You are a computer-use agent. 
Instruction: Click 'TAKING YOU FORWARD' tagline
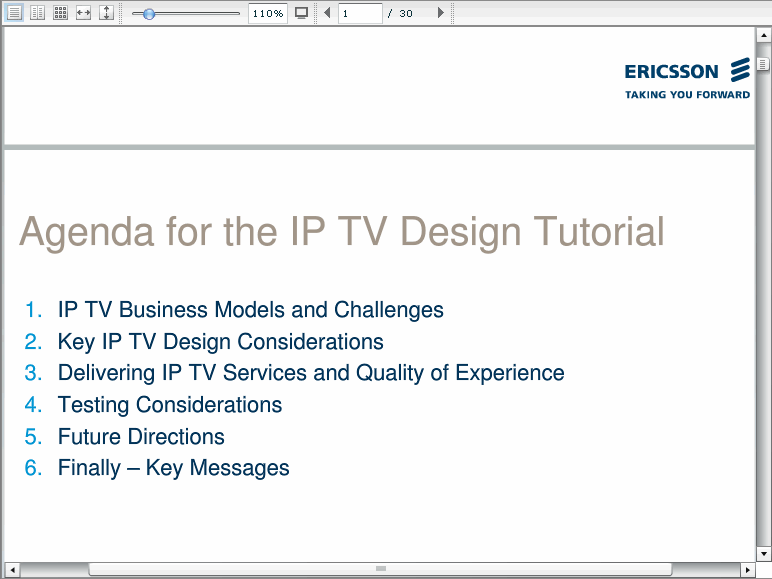(687, 95)
